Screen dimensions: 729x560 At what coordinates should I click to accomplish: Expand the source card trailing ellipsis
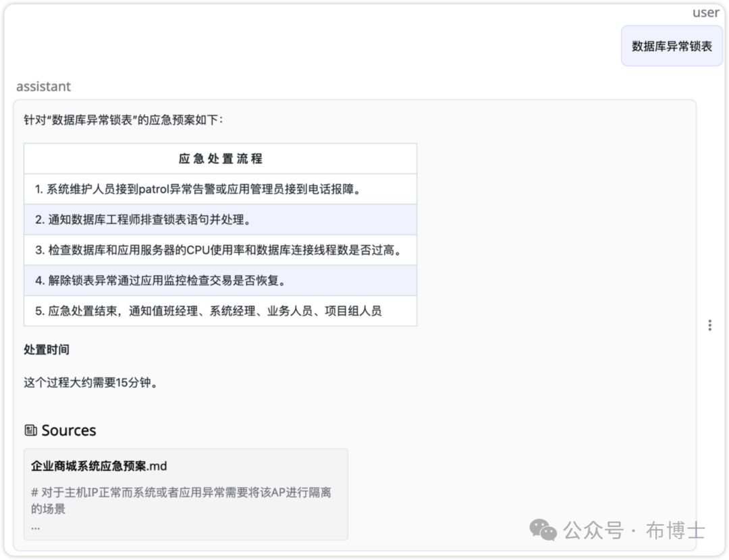[35, 526]
